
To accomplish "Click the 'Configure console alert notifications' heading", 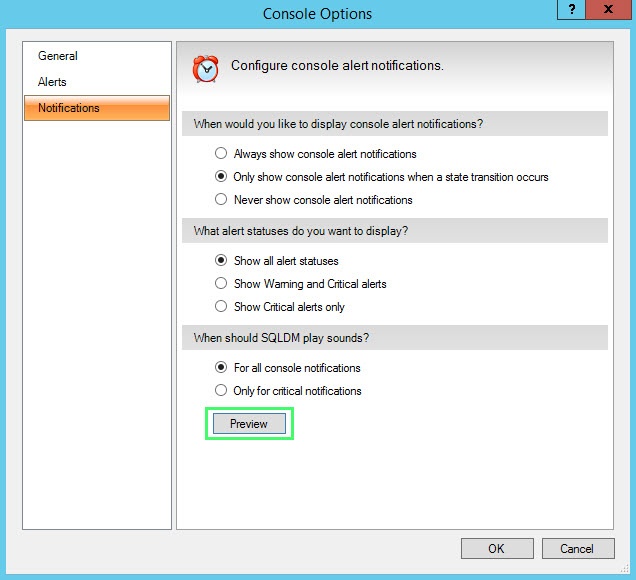I will 337,66.
